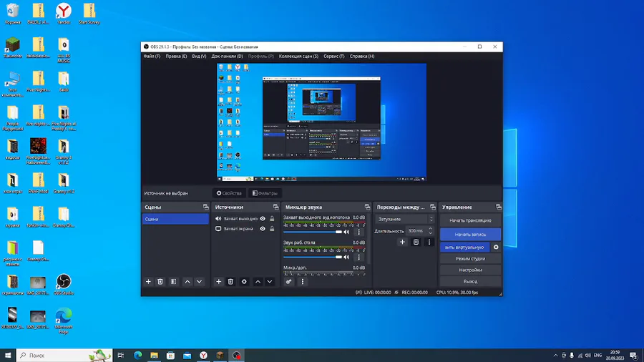The image size is (644, 362).
Task: Open Настройки button in Управление
Action: [x=470, y=270]
